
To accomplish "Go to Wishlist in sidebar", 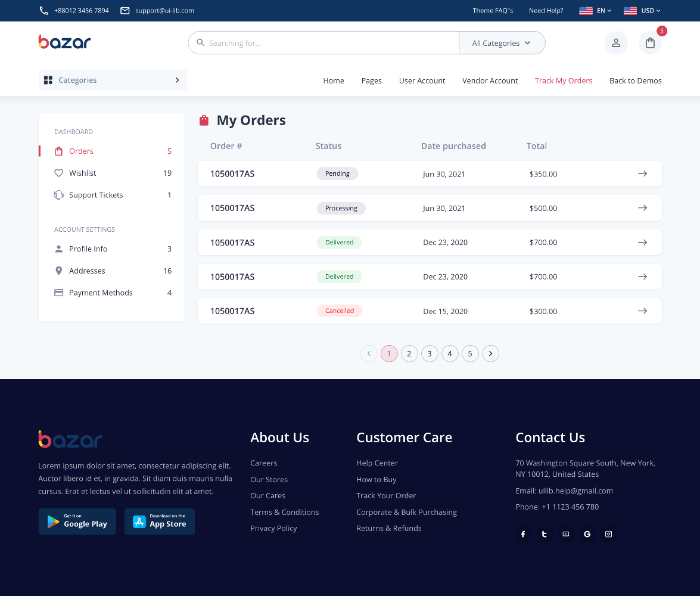I will point(83,173).
